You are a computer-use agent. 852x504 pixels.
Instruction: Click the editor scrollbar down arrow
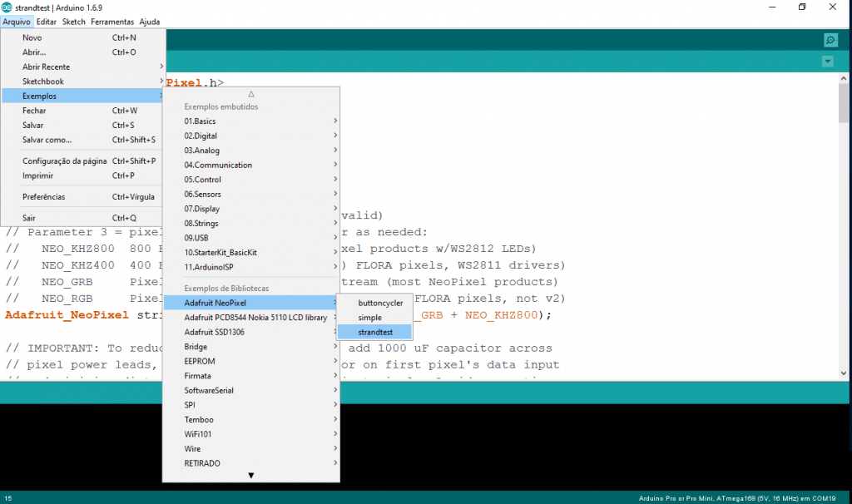844,373
